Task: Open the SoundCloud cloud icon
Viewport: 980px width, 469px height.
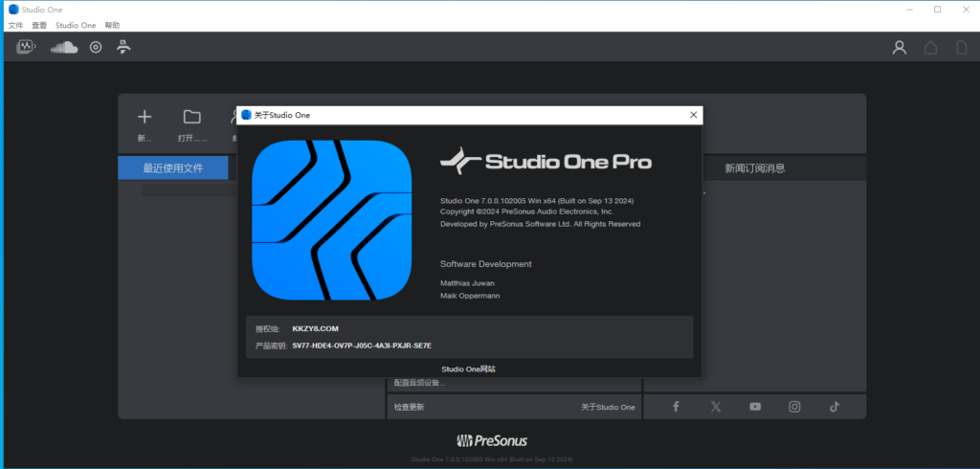Action: coord(64,47)
